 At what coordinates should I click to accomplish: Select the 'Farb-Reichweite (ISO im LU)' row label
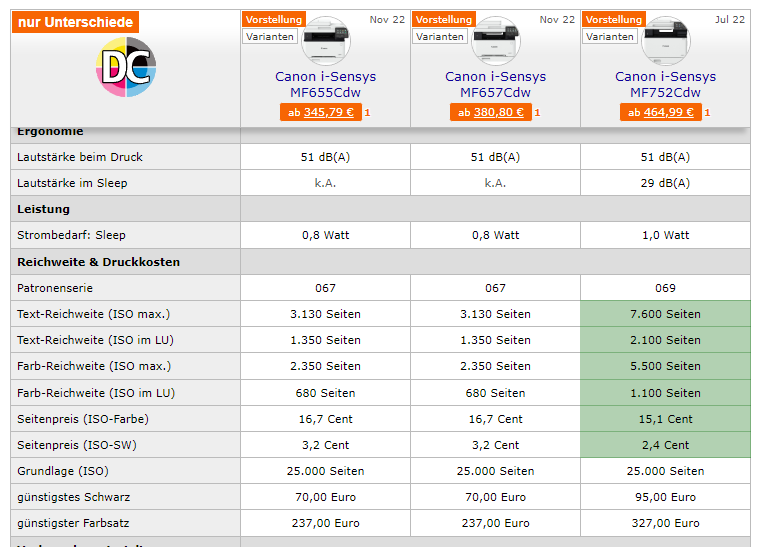coord(96,393)
